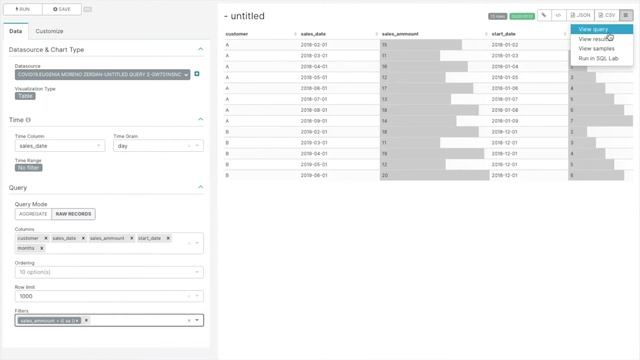Open the No filter time range

tap(28, 168)
